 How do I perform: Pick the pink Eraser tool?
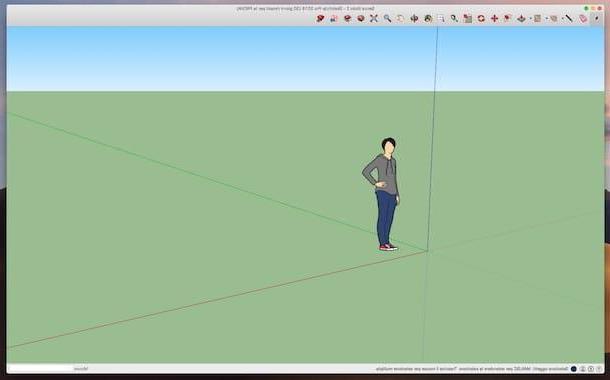tap(583, 18)
